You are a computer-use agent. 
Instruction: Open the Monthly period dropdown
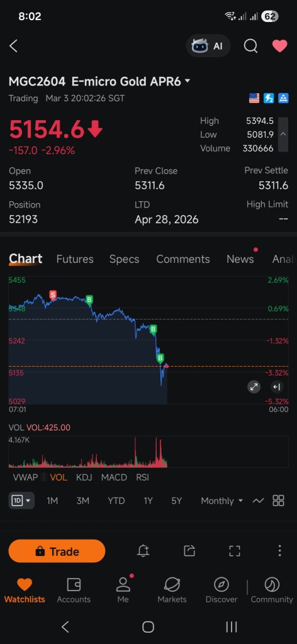[222, 501]
